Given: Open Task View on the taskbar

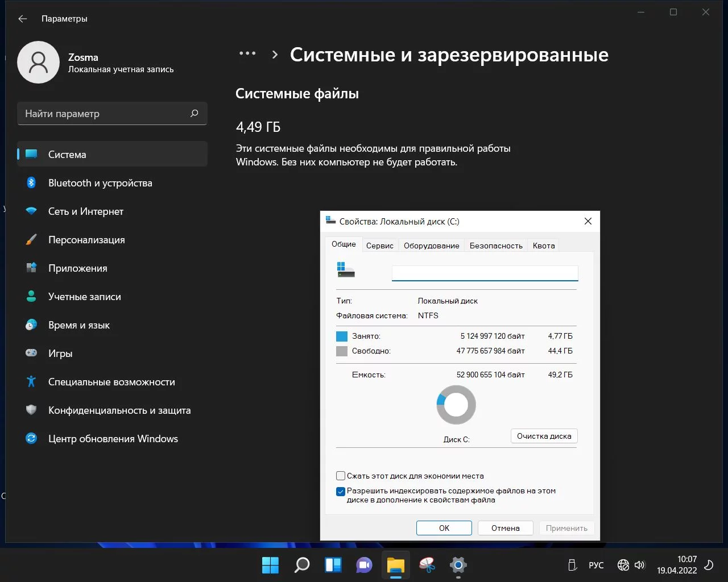Looking at the screenshot, I should (333, 565).
